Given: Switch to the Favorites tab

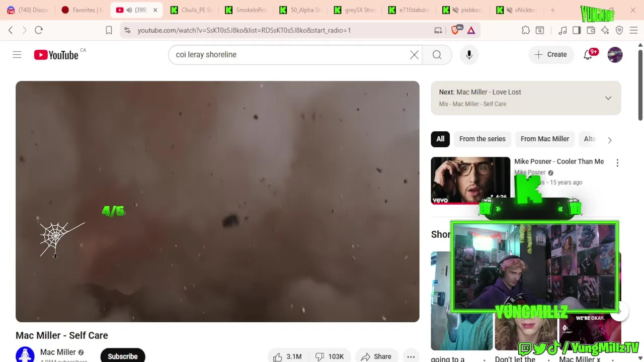Looking at the screenshot, I should pos(82,10).
